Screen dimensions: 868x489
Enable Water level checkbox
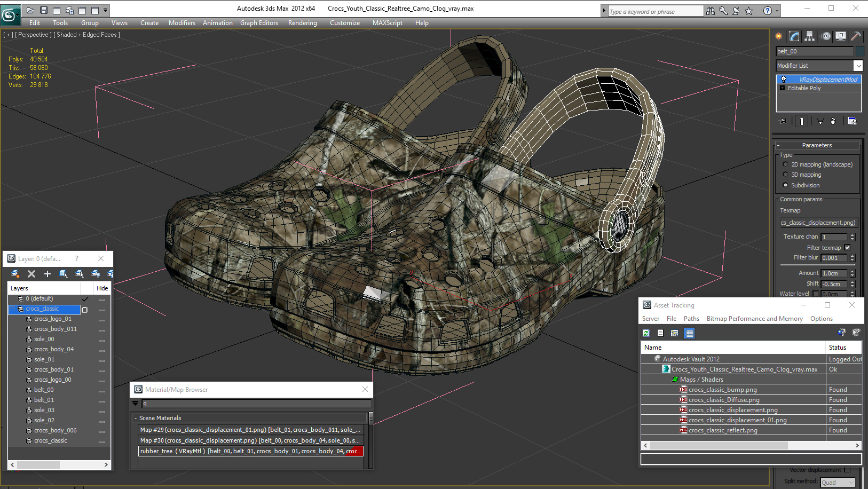(816, 294)
